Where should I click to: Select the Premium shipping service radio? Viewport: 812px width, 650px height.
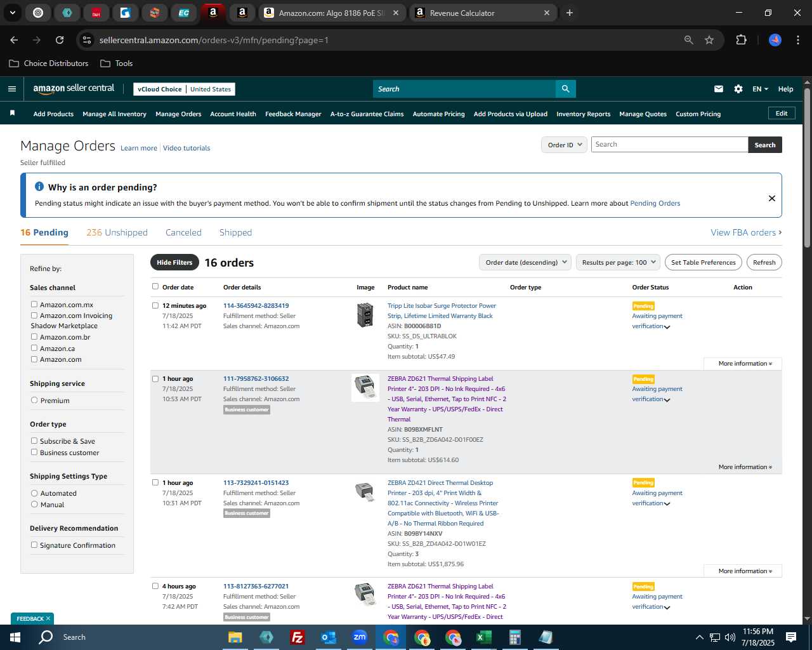[34, 401]
